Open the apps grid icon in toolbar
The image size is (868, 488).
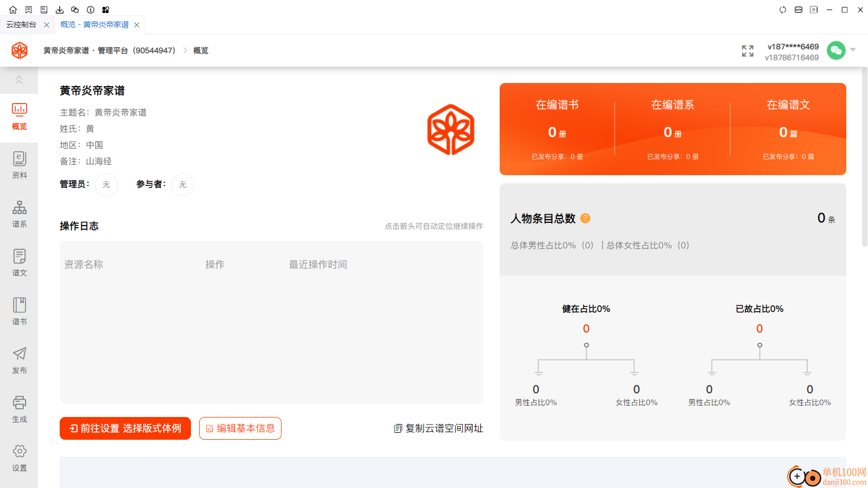(106, 10)
